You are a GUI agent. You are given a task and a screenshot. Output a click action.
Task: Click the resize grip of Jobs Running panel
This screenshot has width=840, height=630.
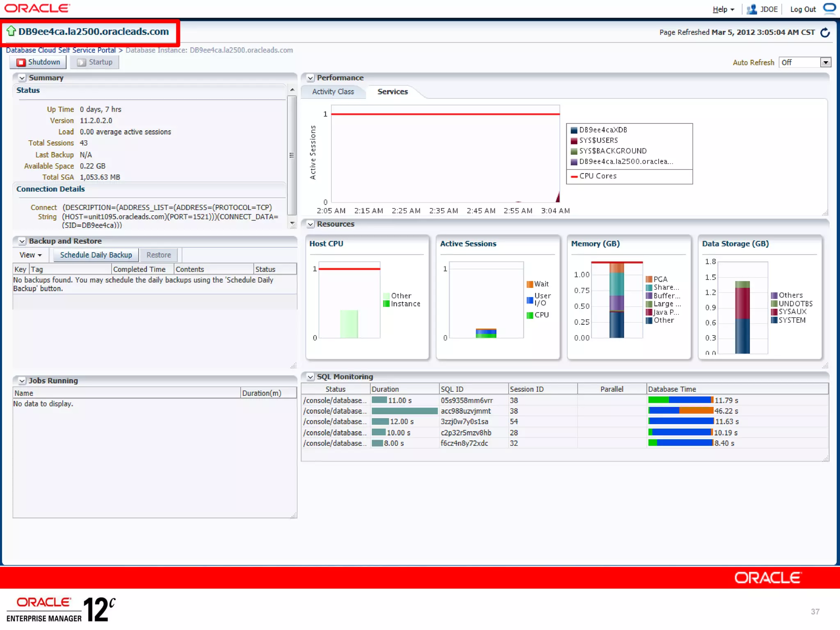[x=294, y=516]
